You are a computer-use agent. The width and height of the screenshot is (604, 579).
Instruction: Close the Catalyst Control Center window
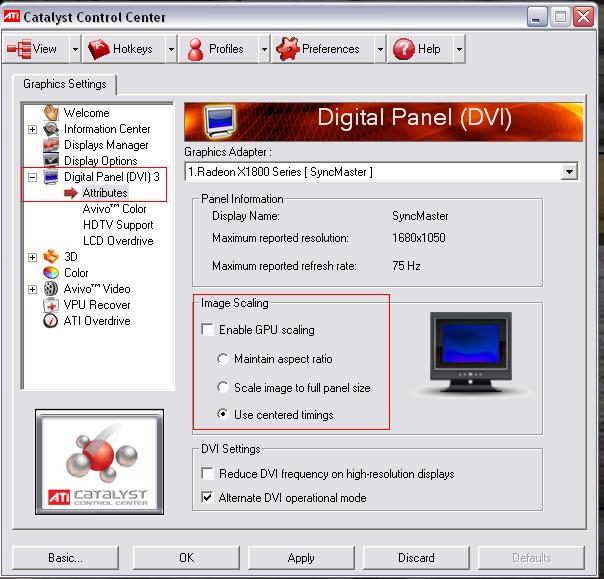pos(583,17)
